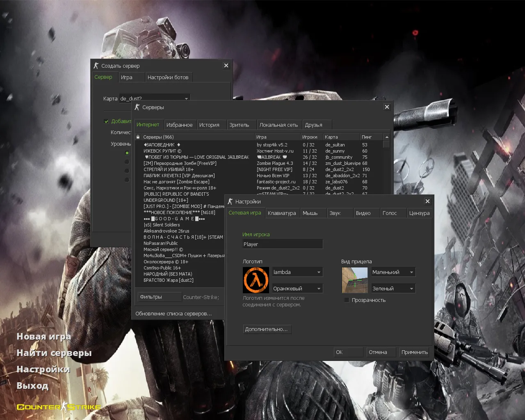Open the Клавиатура settings tab
Screen dimensions: 525x420
pos(282,213)
